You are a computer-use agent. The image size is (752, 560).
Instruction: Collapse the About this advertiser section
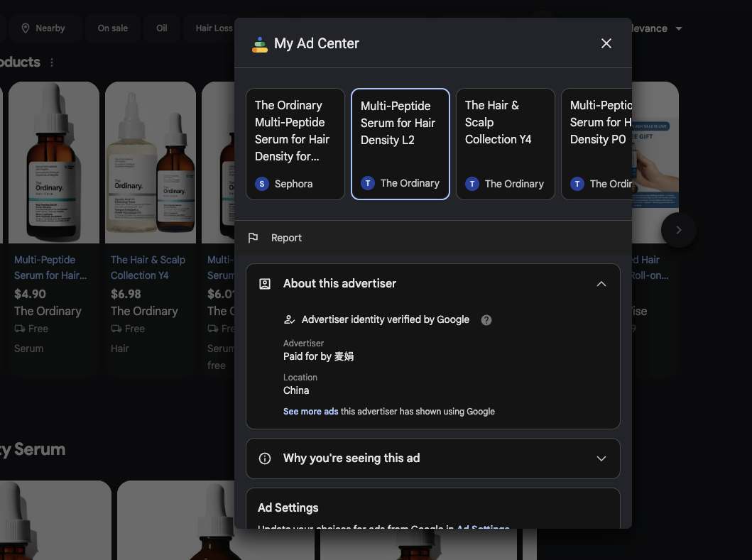click(601, 284)
